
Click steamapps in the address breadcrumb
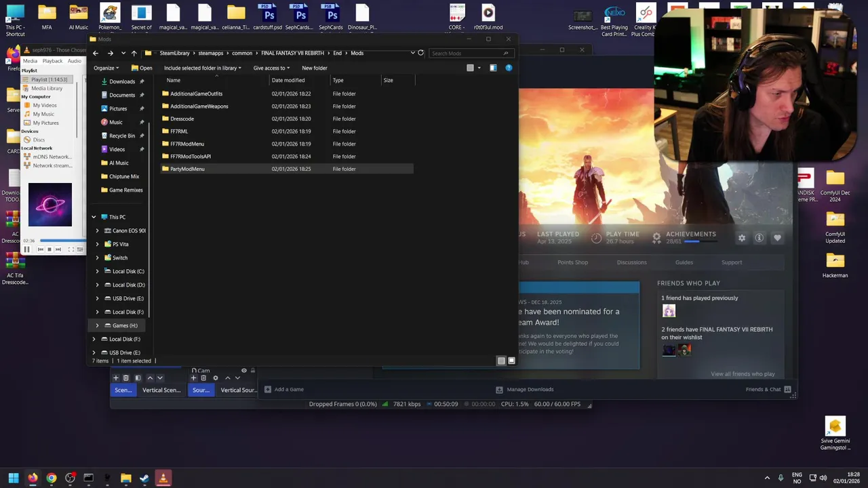[x=211, y=53]
